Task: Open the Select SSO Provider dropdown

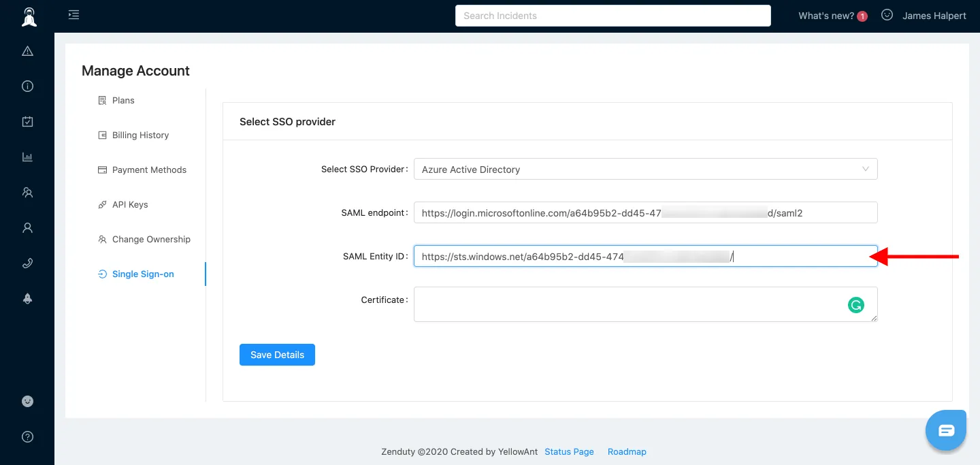Action: click(645, 169)
